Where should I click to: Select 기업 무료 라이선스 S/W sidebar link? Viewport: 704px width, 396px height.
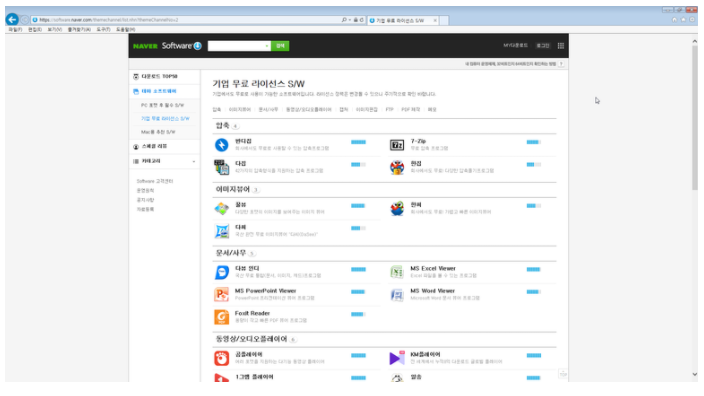click(x=165, y=119)
